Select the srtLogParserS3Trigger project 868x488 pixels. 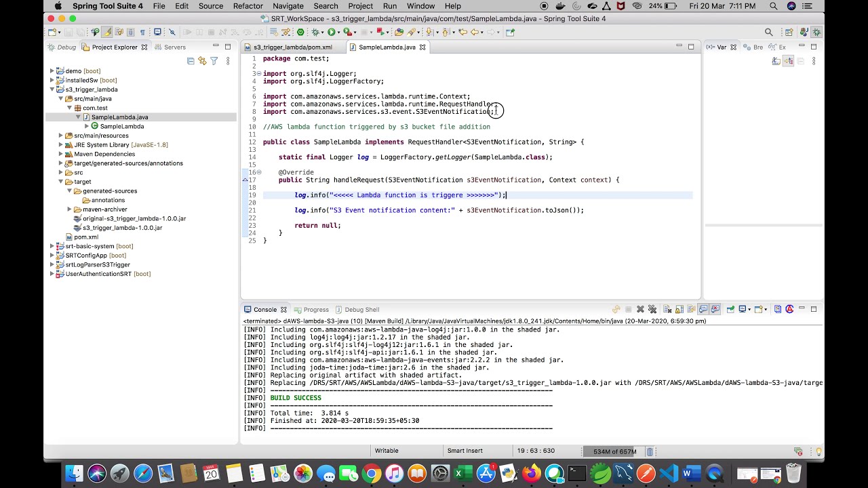93,264
